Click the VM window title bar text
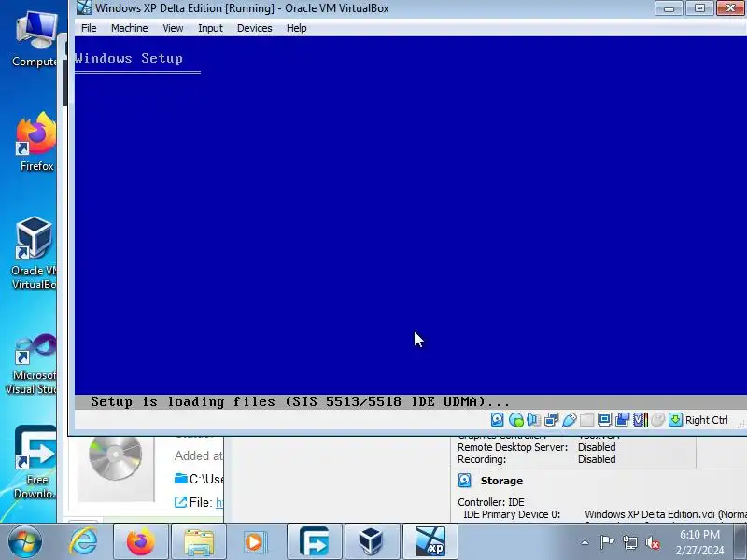Viewport: 747px width, 560px height. (242, 8)
